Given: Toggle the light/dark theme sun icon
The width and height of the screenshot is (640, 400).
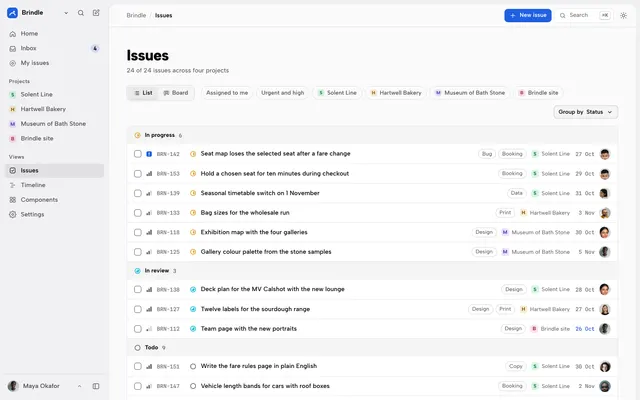Looking at the screenshot, I should point(623,16).
